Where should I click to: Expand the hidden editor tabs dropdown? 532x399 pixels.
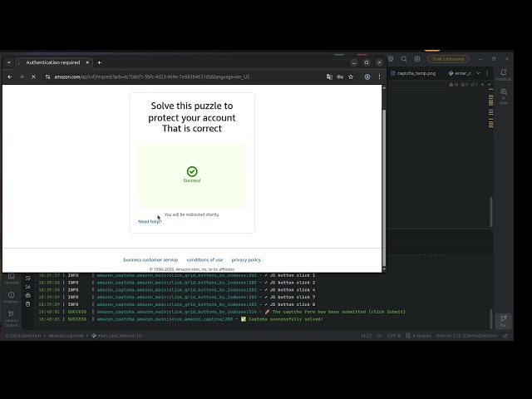[479, 73]
